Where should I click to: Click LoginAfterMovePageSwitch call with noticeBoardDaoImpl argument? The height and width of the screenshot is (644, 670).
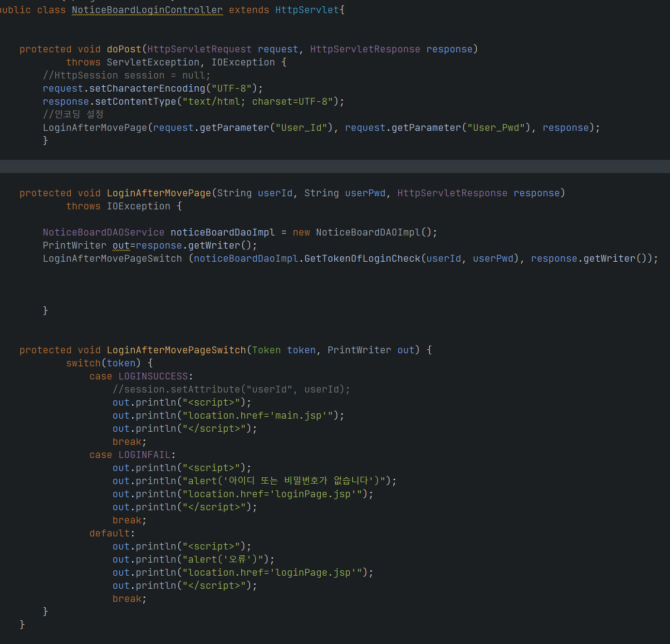(x=112, y=258)
